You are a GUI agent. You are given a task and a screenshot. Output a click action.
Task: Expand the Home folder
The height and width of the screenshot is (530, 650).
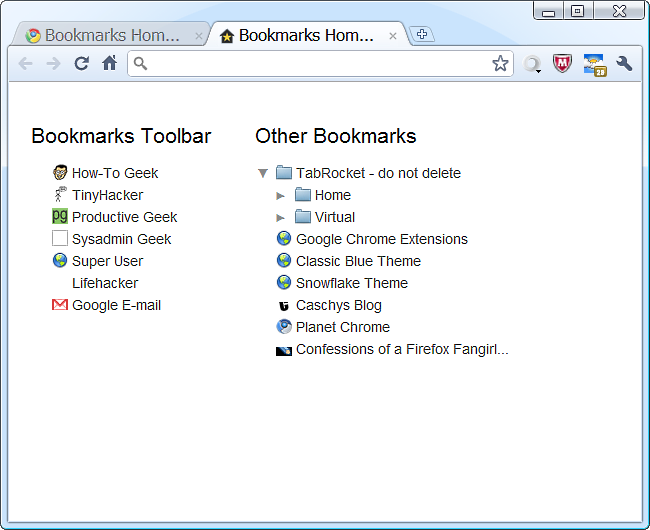tap(281, 195)
